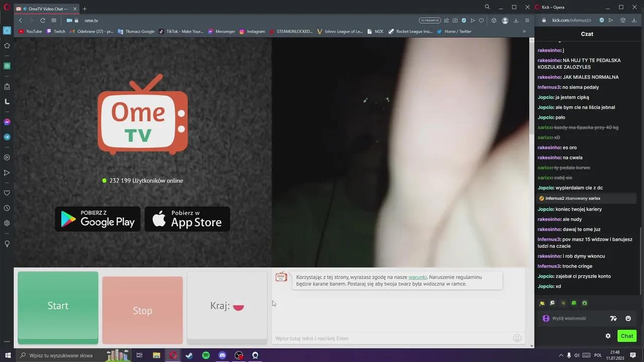Go back in the OmeTV browser window
Viewport: 644px width, 362px height.
pos(20,21)
